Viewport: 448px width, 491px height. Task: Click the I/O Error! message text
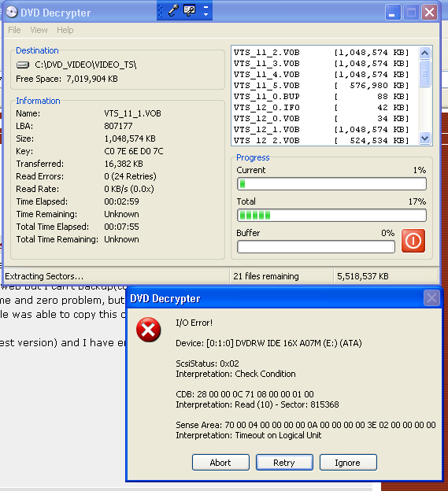194,323
